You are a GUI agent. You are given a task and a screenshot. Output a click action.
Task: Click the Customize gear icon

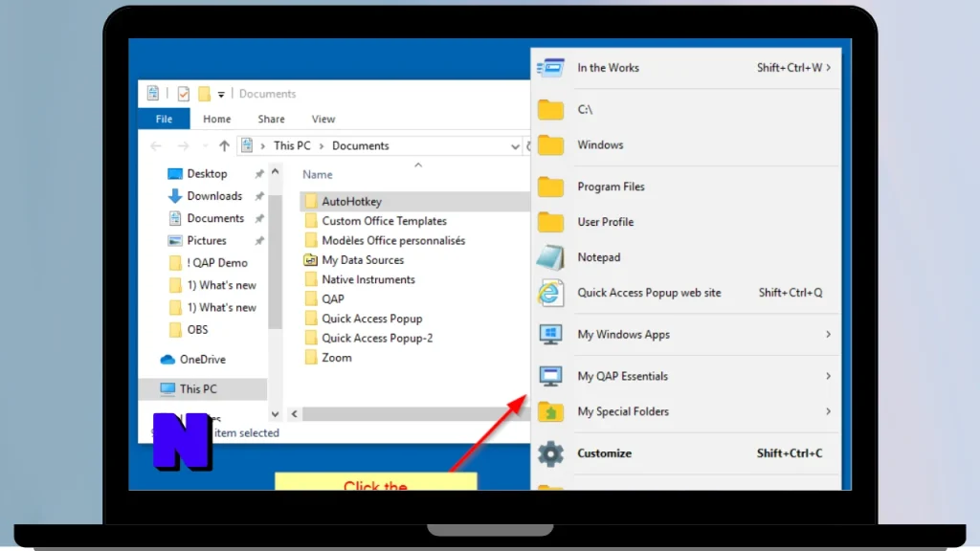(x=550, y=453)
